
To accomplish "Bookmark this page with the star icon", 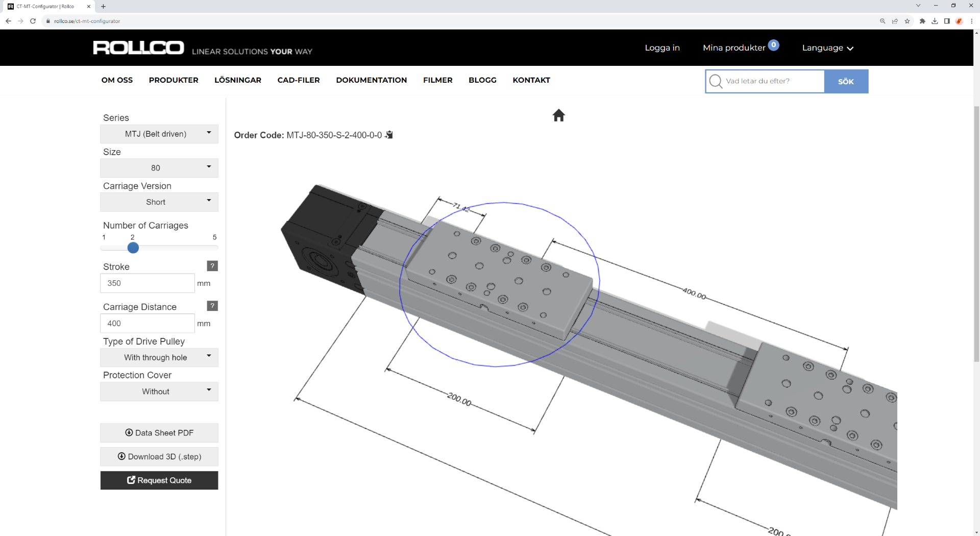I will tap(907, 21).
